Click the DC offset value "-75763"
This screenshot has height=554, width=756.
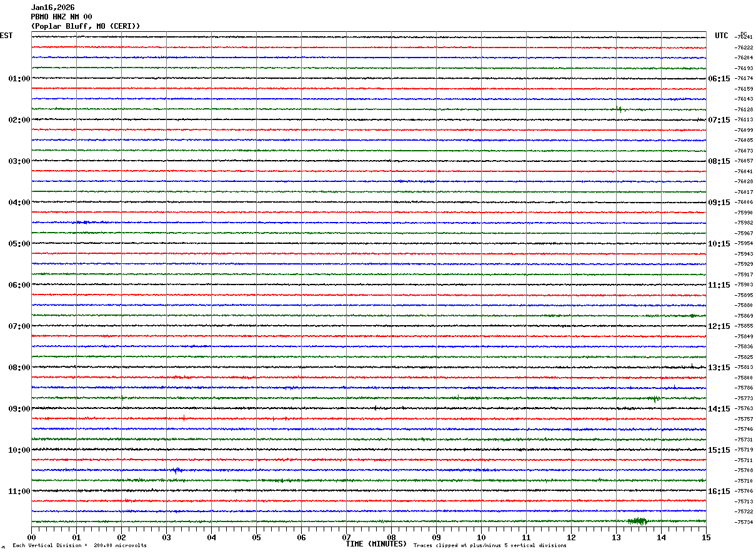pyautogui.click(x=744, y=409)
